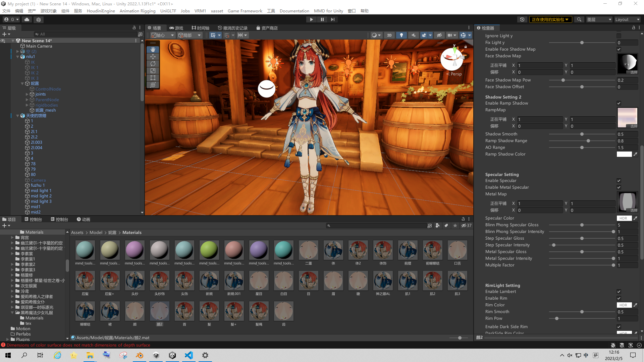Select the Rotate tool in the scene toolbar
Viewport: 644px width, 362px height.
[153, 64]
